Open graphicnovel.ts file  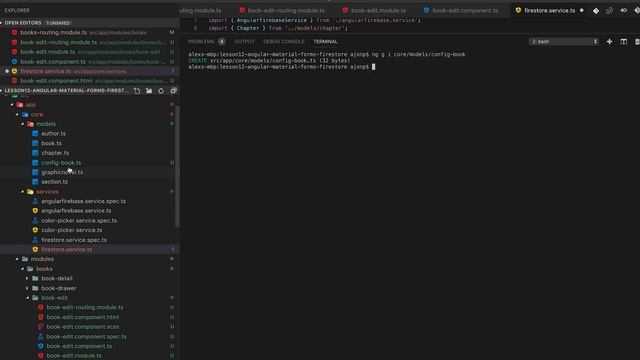click(x=62, y=172)
